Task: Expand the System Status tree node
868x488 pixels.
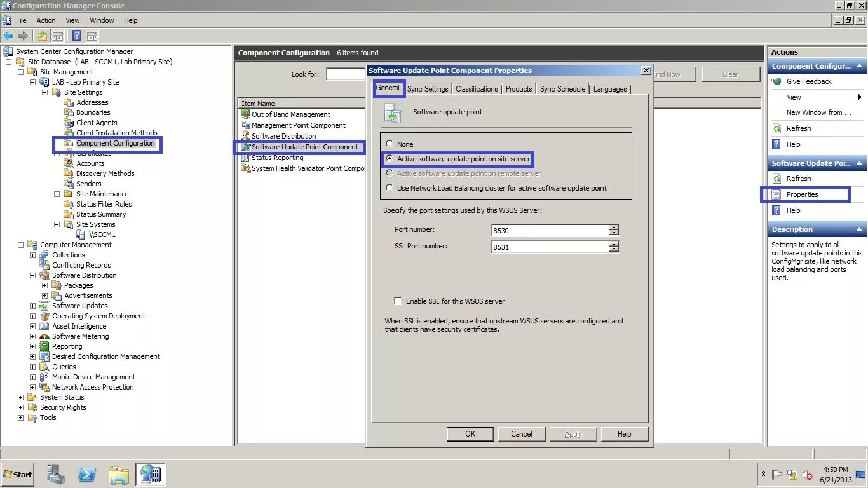Action: 21,397
